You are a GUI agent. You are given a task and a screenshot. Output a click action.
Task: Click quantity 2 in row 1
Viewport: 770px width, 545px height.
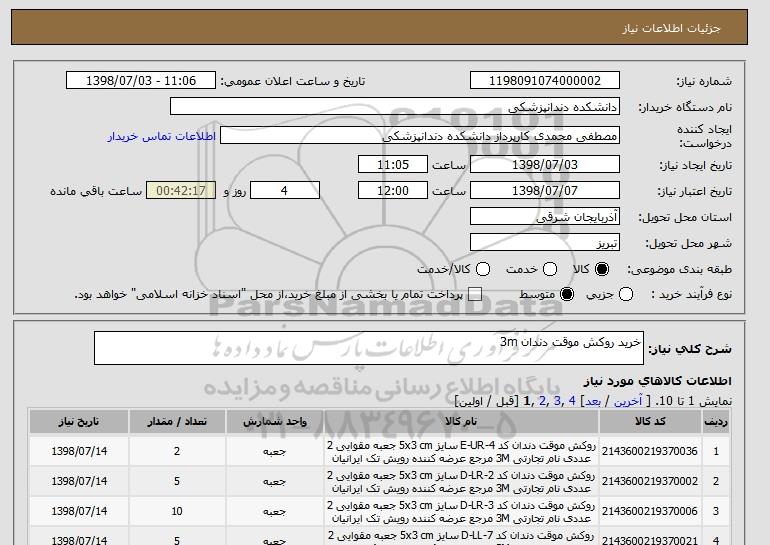[x=177, y=451]
